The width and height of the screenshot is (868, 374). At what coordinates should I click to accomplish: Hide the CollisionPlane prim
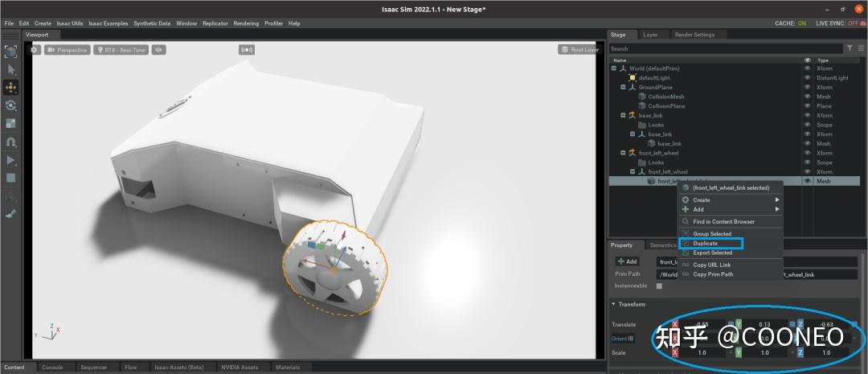point(808,106)
